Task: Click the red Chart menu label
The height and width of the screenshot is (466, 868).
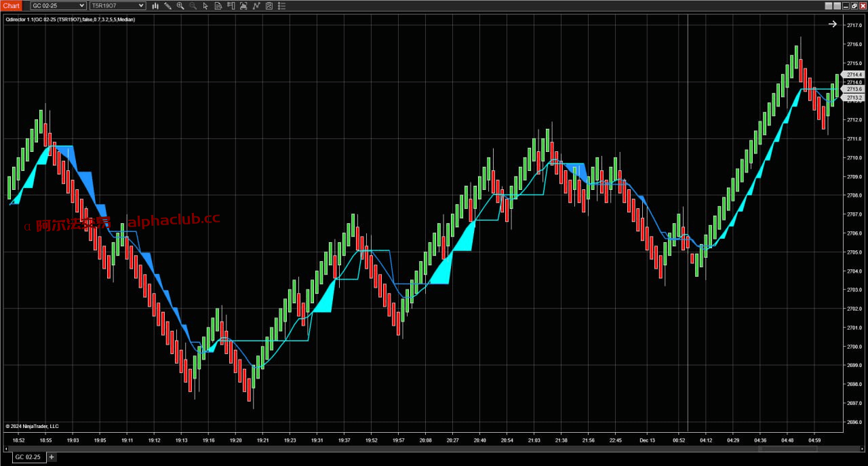Action: click(x=12, y=5)
